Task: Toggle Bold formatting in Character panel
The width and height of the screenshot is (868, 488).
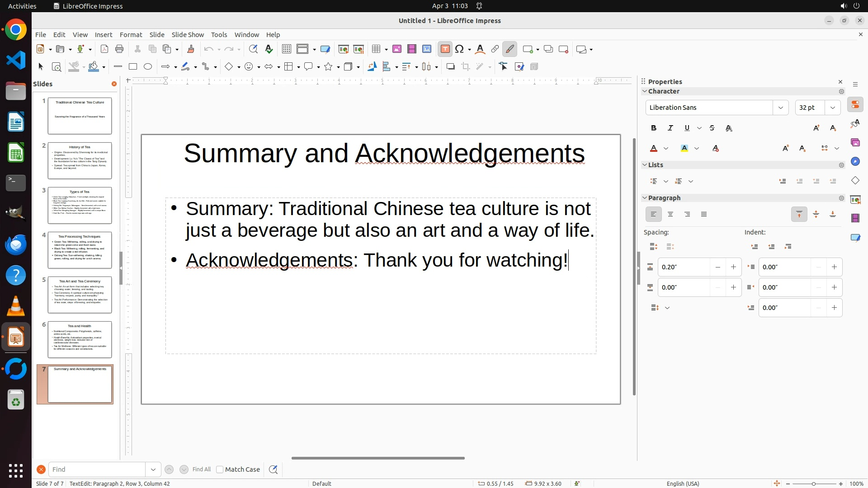Action: pyautogui.click(x=654, y=128)
